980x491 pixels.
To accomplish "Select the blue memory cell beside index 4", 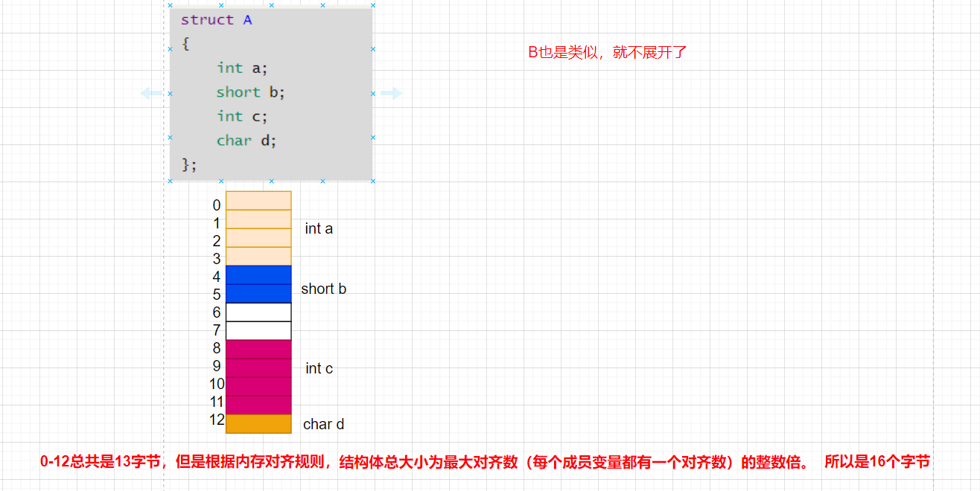I will 258,275.
